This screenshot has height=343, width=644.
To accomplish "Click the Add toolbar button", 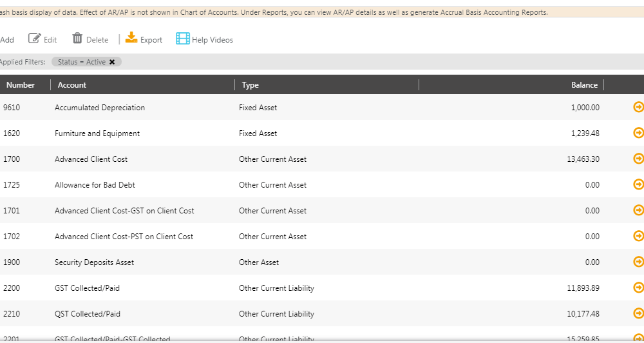I will click(x=6, y=40).
